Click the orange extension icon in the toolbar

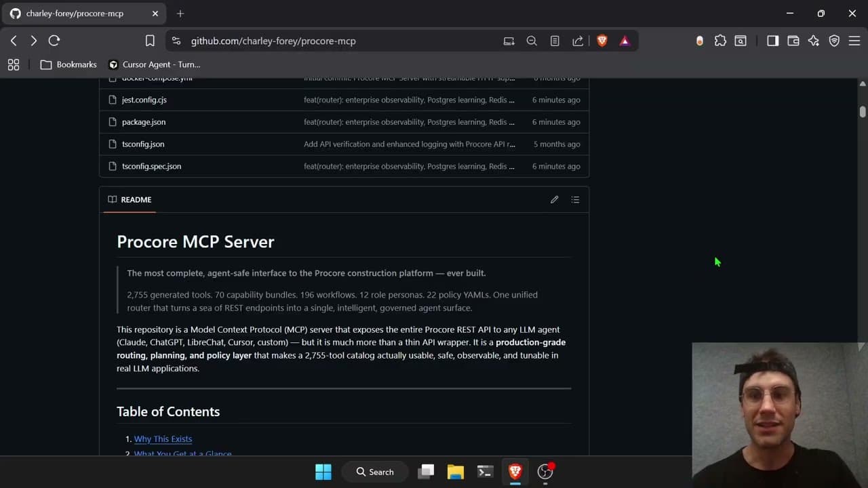click(700, 41)
